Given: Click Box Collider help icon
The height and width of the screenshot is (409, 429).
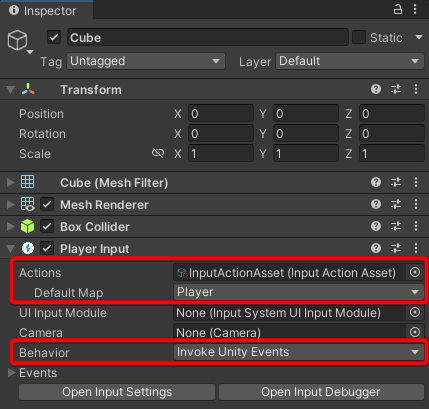Looking at the screenshot, I should (376, 226).
